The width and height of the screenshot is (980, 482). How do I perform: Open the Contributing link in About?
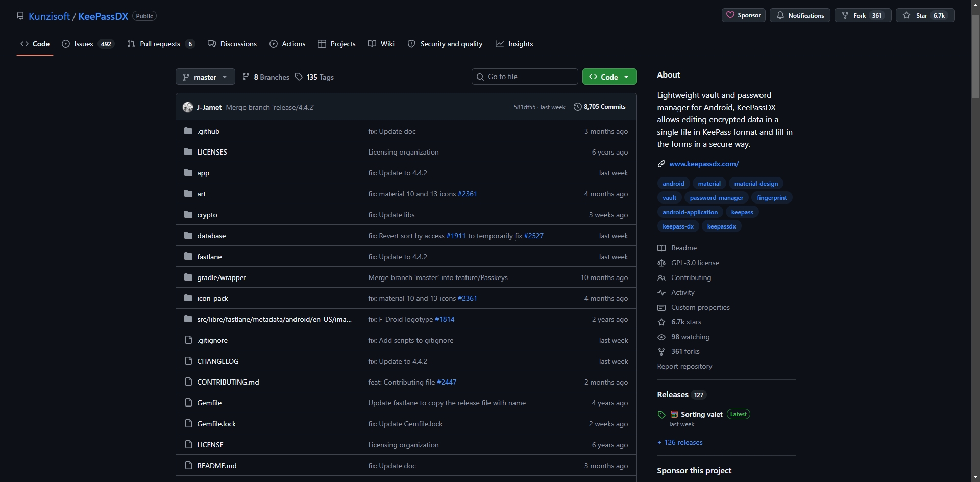coord(691,277)
